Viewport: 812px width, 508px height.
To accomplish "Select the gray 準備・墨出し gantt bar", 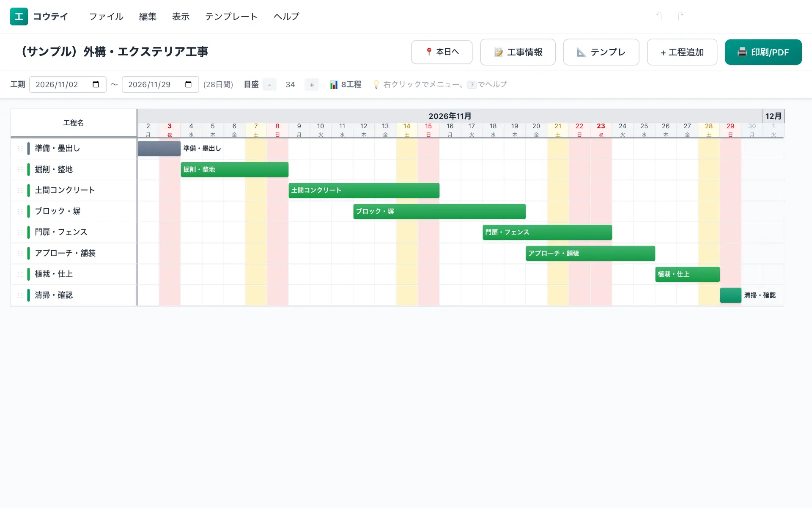I will click(159, 149).
